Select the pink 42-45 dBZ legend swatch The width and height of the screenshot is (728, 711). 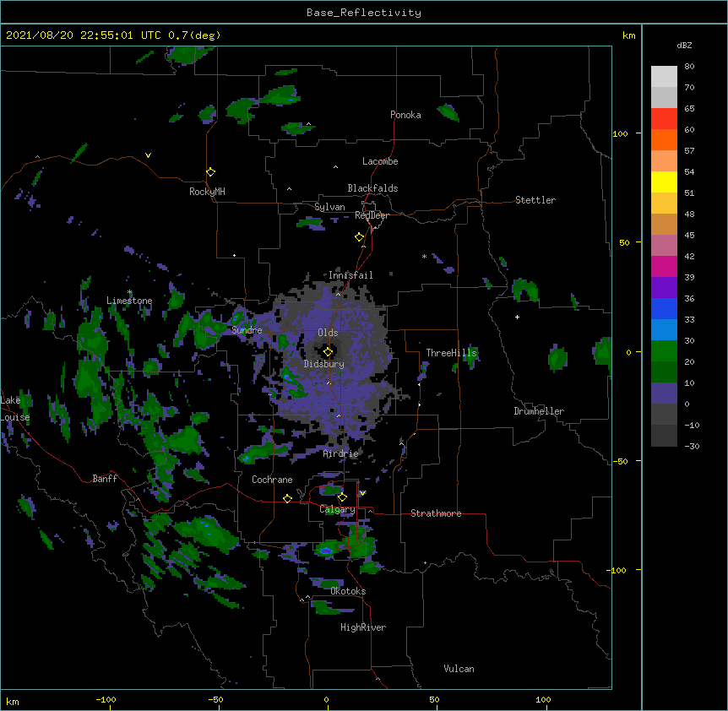coord(664,246)
